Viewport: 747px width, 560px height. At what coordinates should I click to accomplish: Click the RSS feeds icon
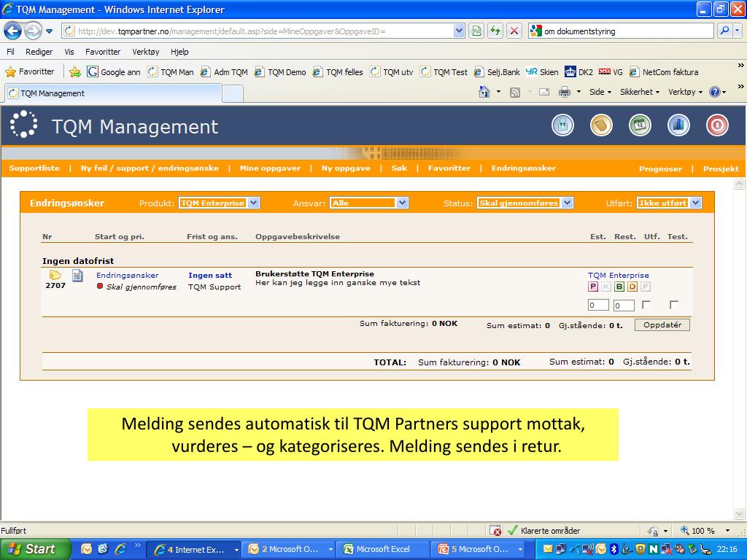click(x=515, y=93)
